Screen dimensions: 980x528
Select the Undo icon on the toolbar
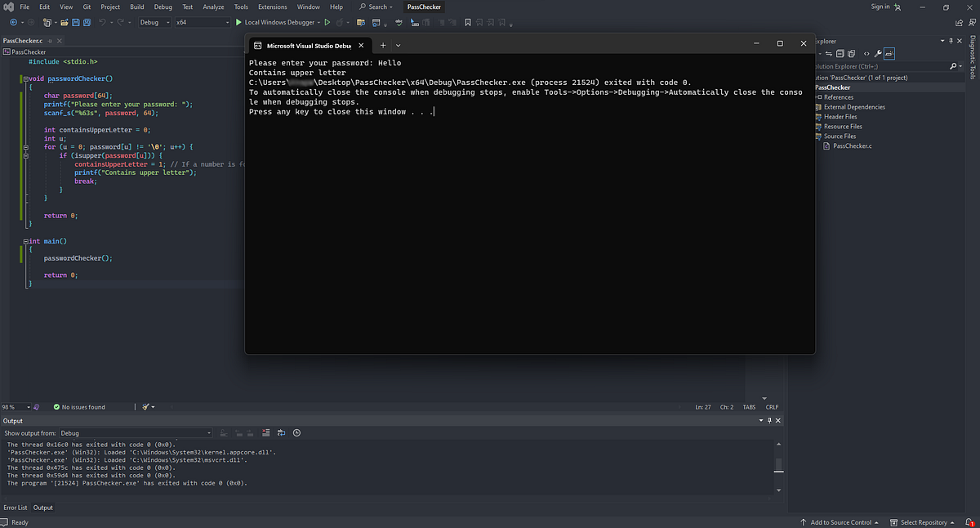(102, 22)
